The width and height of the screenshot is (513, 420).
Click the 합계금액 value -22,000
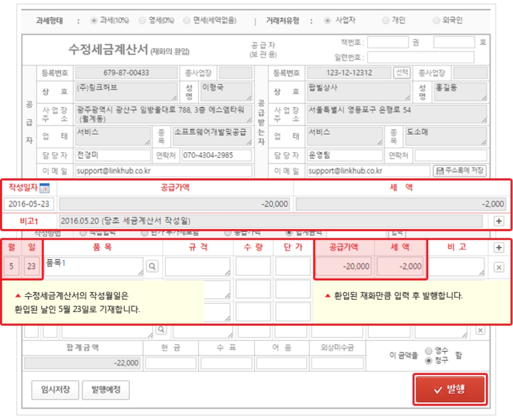pos(82,363)
